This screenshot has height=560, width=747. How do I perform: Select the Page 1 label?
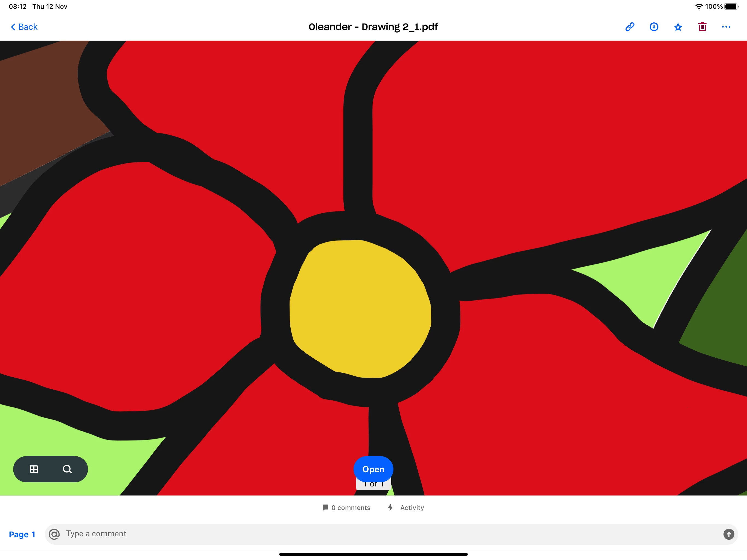pyautogui.click(x=22, y=534)
